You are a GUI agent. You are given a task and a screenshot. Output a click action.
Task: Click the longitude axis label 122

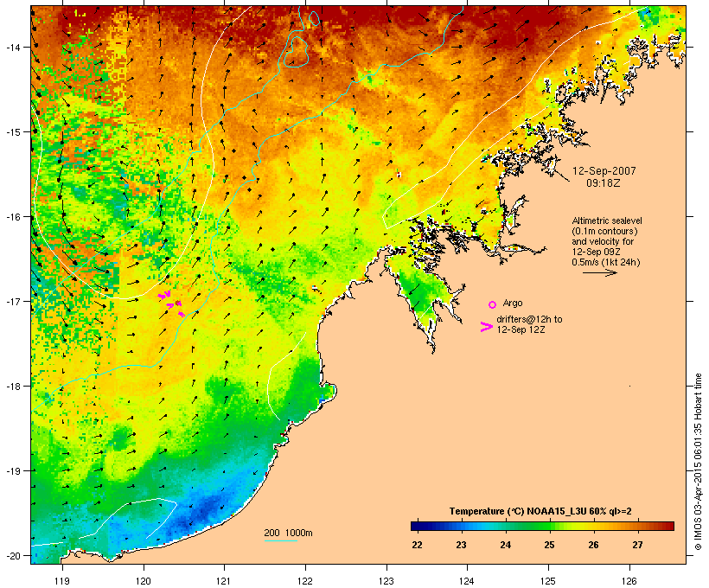click(305, 581)
